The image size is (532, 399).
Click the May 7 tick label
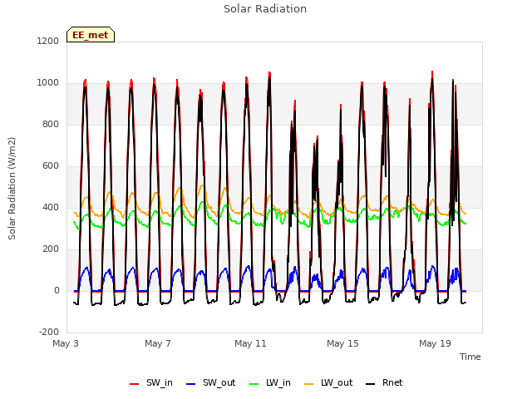coord(158,343)
